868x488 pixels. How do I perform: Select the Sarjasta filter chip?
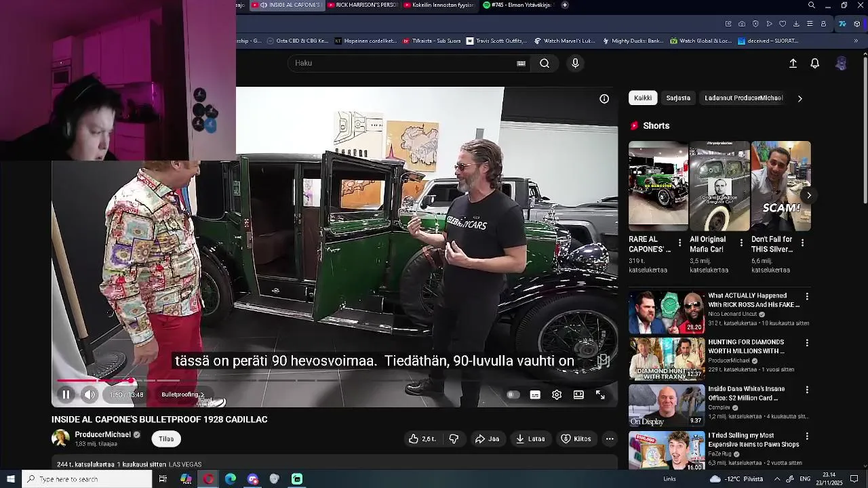click(678, 98)
